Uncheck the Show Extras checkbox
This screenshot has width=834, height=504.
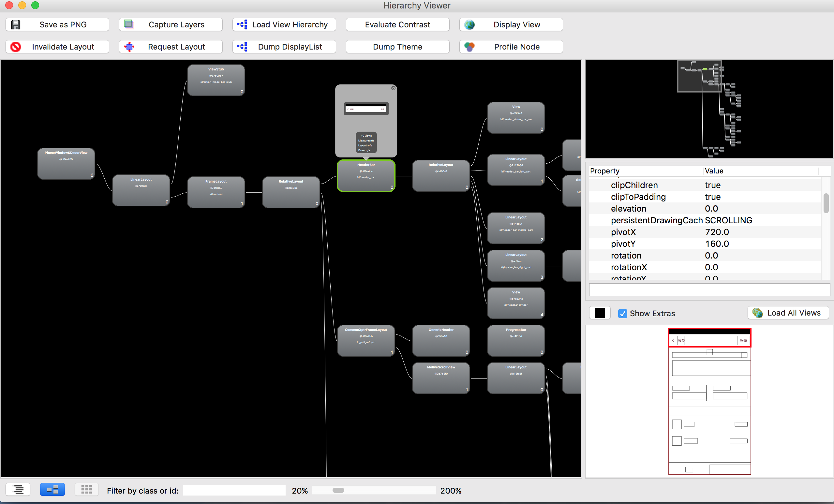pyautogui.click(x=622, y=313)
